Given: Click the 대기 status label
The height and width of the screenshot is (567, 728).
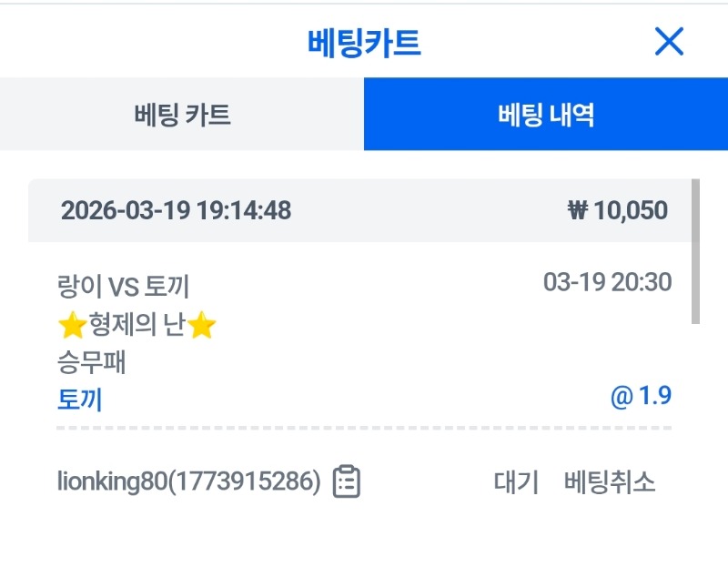Looking at the screenshot, I should coord(516,481).
